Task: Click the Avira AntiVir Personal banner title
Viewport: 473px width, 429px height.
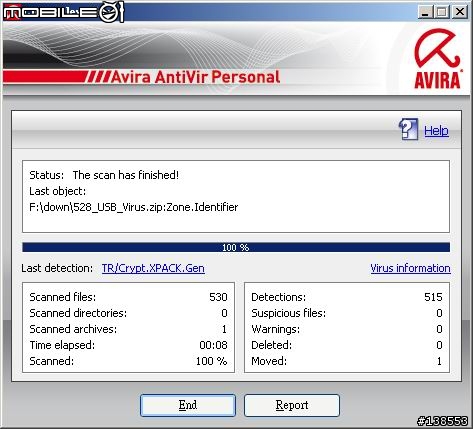Action: click(x=195, y=77)
